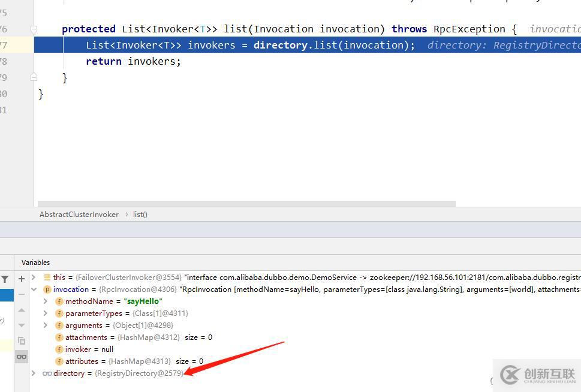Screen dimensions: 581x392
Task: Click AbstractClusterInvoker in the breadcrumb
Action: point(79,215)
